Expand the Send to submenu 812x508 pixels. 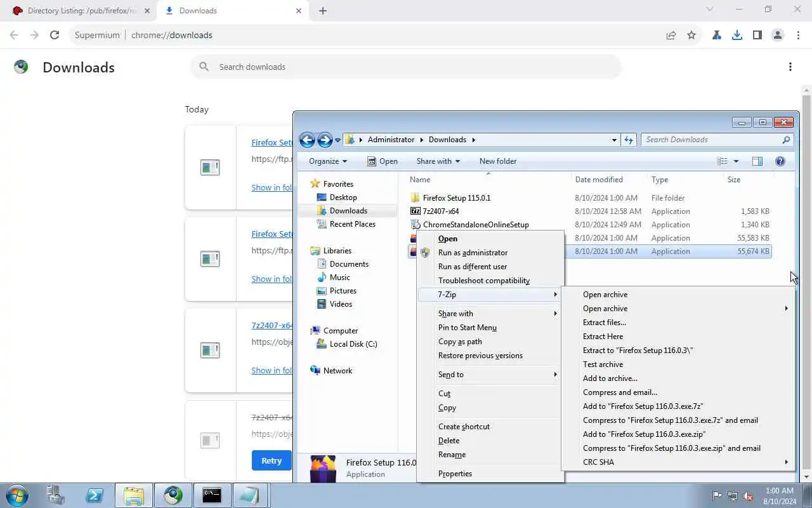(x=490, y=375)
